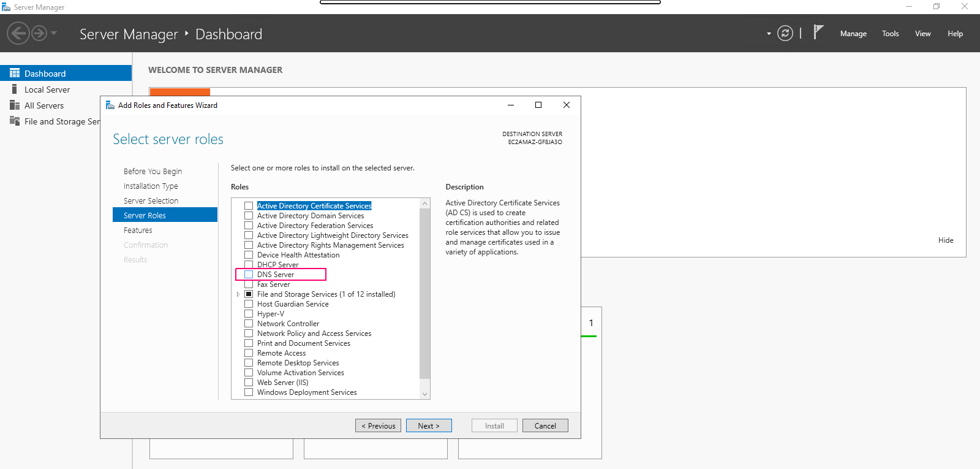Select DHCP Server role text

(278, 265)
